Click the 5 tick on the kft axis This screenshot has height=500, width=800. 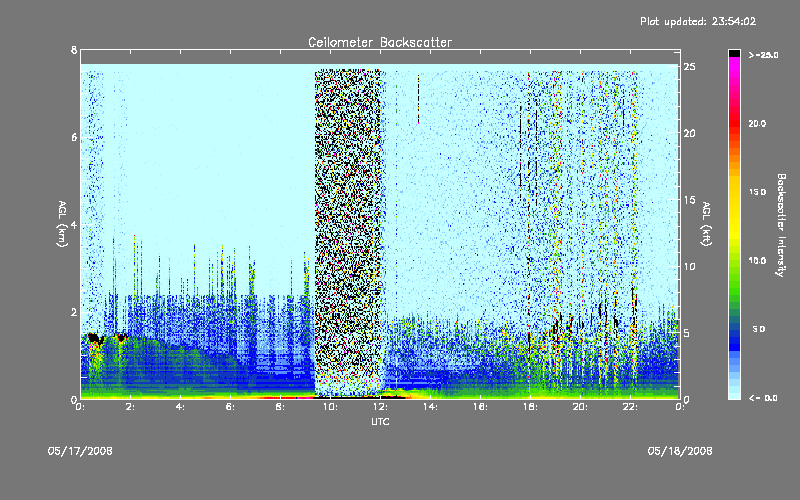tap(687, 333)
